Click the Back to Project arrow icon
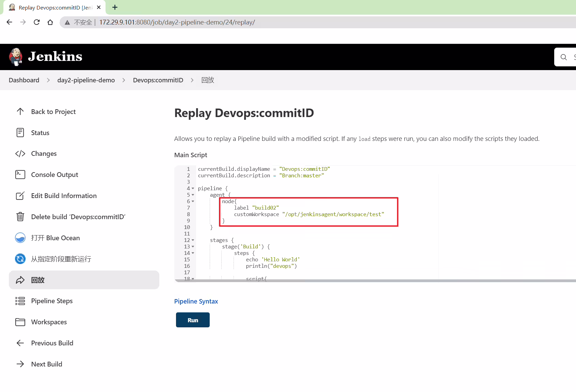The width and height of the screenshot is (576, 392). tap(20, 112)
